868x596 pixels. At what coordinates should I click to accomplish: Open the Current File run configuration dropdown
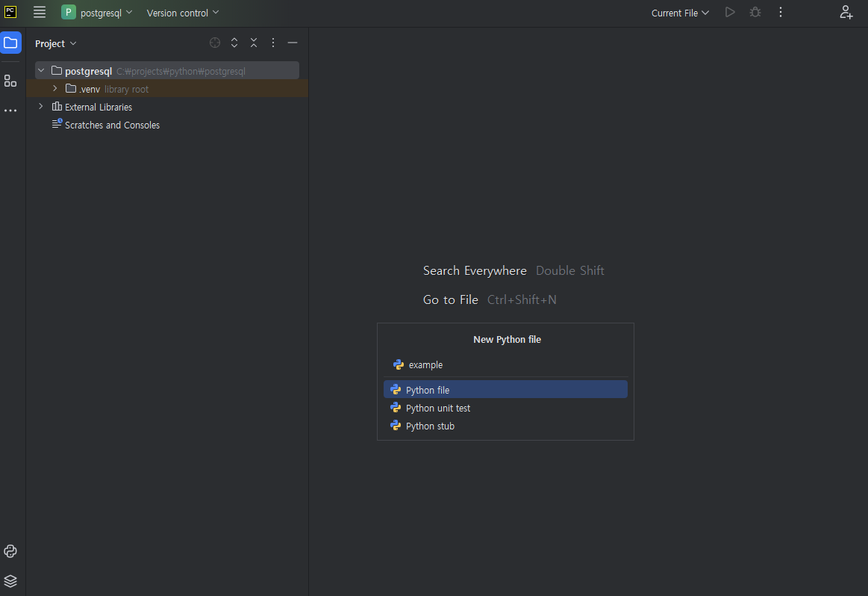[x=680, y=13]
